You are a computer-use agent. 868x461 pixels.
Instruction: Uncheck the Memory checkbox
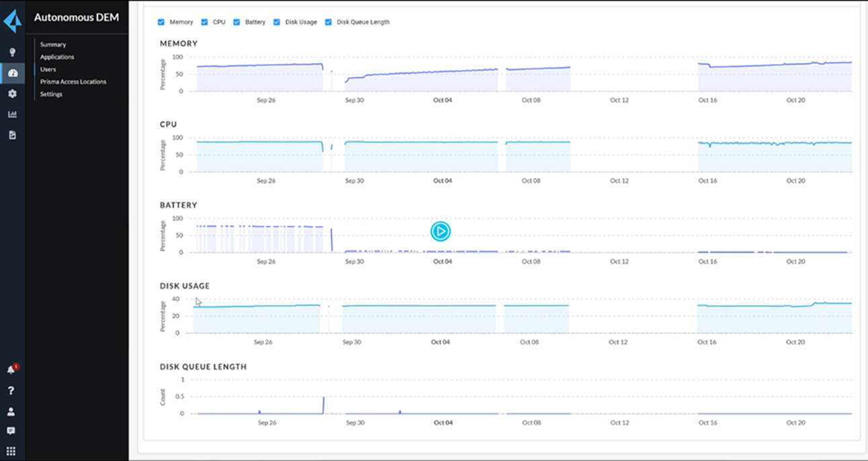click(x=161, y=22)
